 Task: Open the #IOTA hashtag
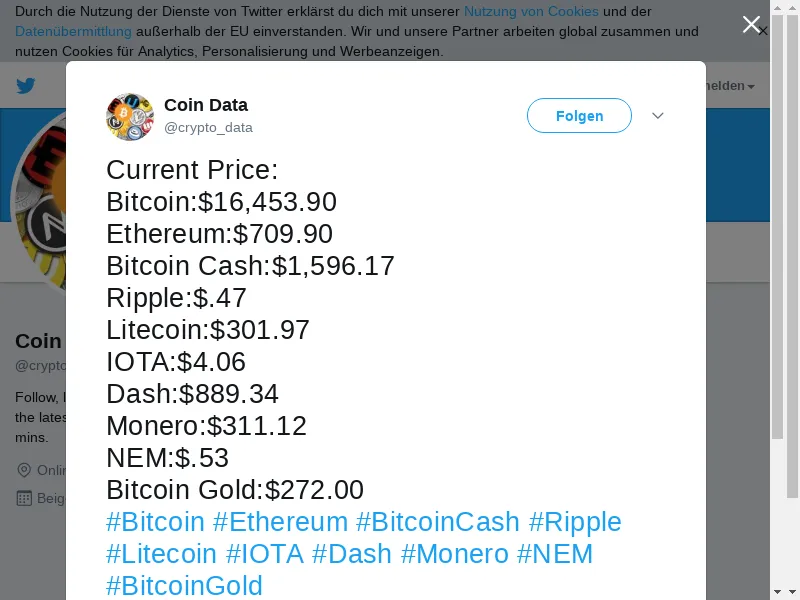pos(264,554)
